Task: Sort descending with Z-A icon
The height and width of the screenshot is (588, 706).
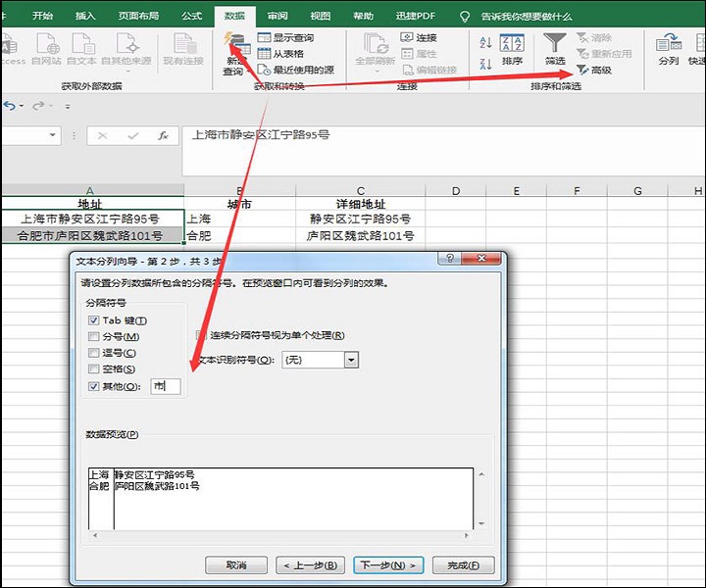Action: [485, 65]
